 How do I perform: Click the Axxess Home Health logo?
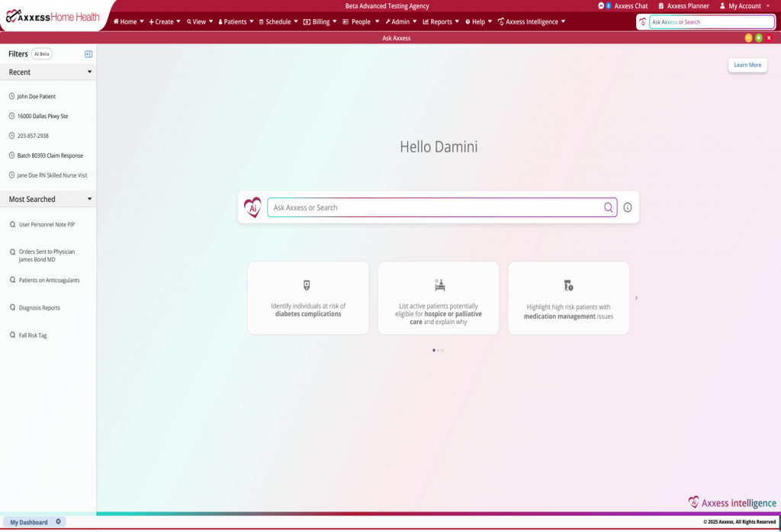53,17
